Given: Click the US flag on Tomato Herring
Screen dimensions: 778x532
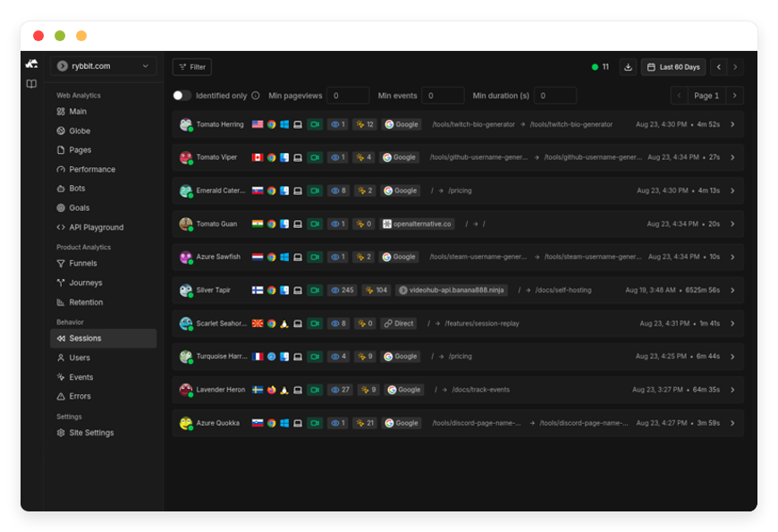Looking at the screenshot, I should [258, 124].
